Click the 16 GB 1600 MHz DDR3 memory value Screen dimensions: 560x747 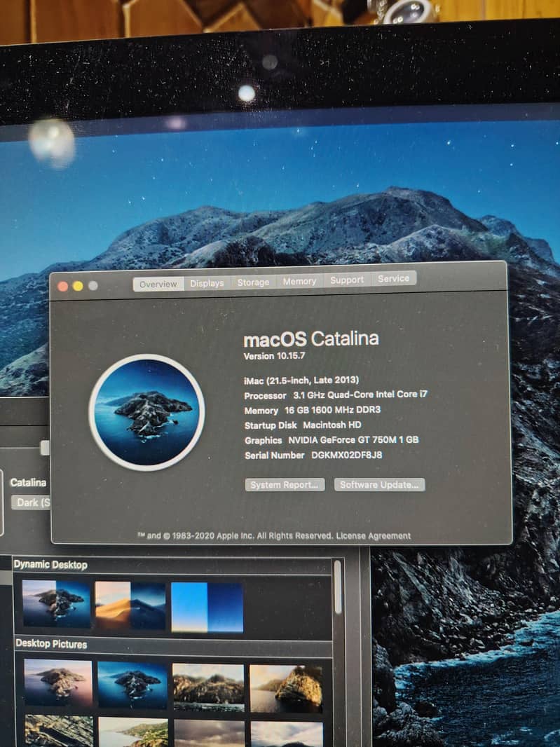point(332,410)
